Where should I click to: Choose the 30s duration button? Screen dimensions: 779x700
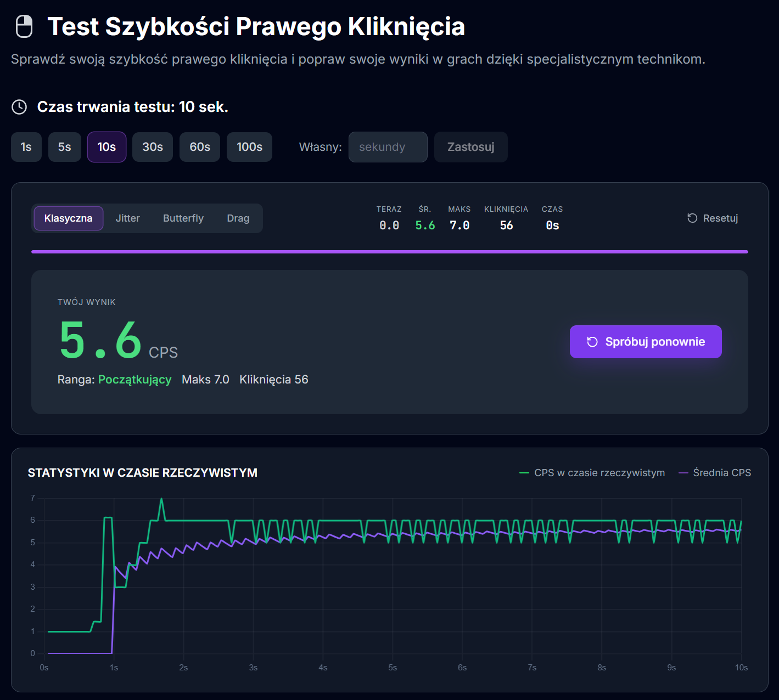tap(153, 147)
